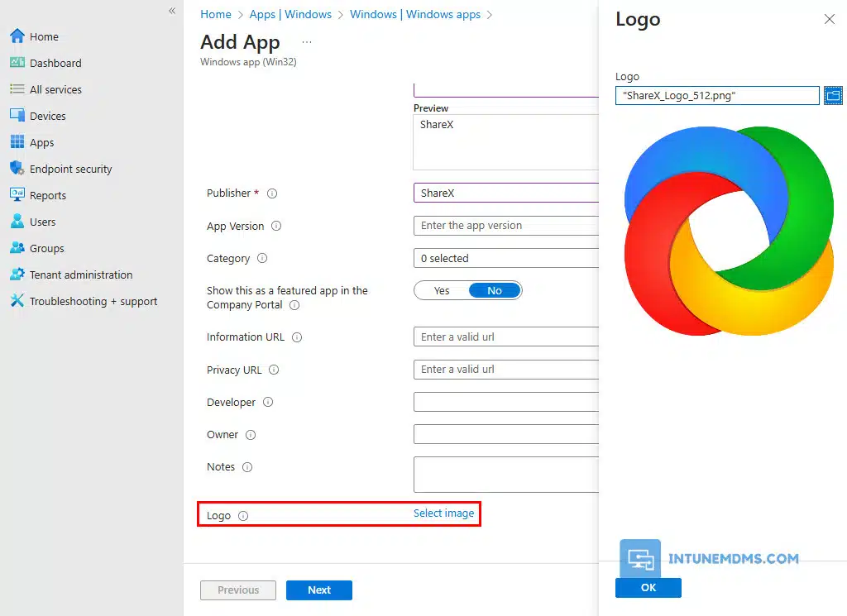
Task: Go to Apps | Windows breadcrumb
Action: coord(290,14)
